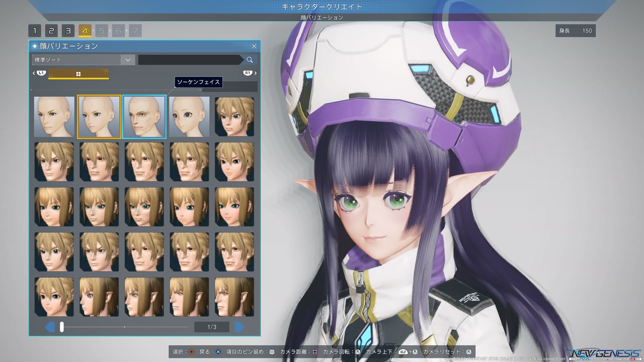
Task: Select the ソーケンフェイス face thumbnail
Action: (144, 117)
